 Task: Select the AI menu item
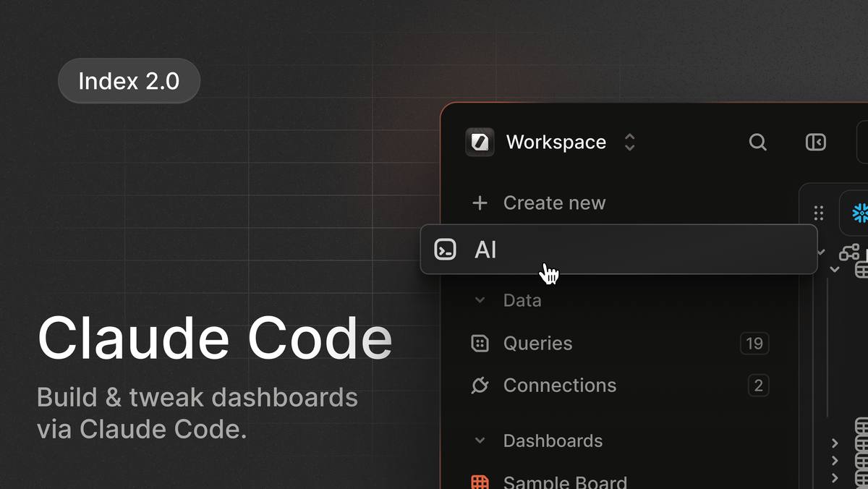619,250
